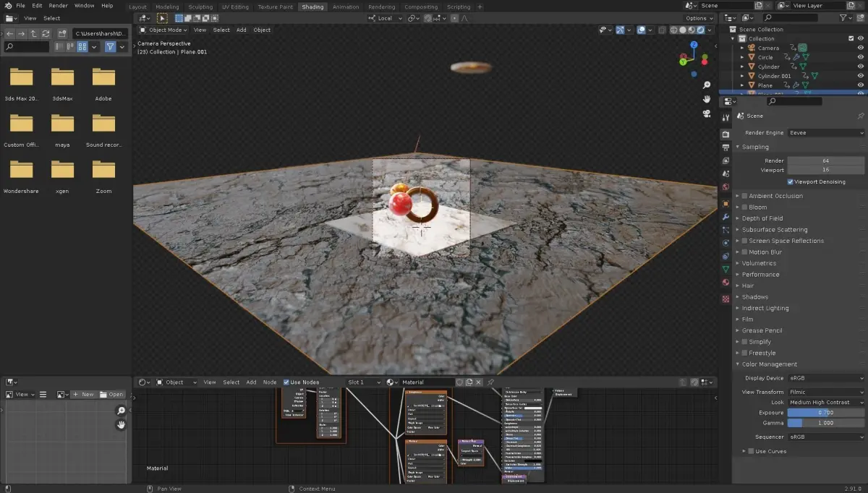Open the World properties globe tab
The width and height of the screenshot is (868, 493).
726,187
